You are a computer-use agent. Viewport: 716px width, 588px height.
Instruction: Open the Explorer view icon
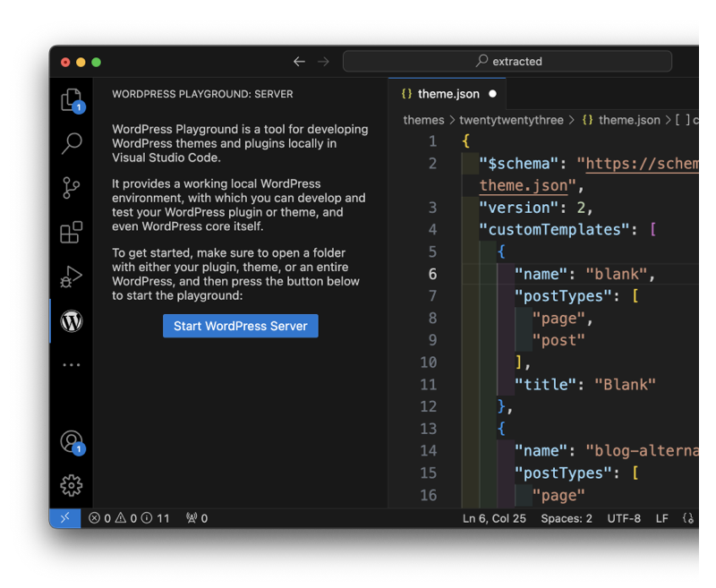click(72, 100)
